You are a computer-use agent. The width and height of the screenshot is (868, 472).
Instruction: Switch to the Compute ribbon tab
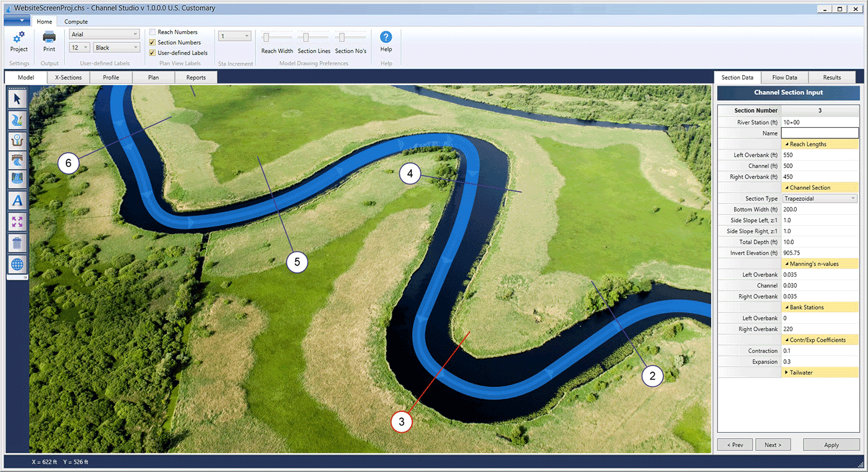(76, 22)
